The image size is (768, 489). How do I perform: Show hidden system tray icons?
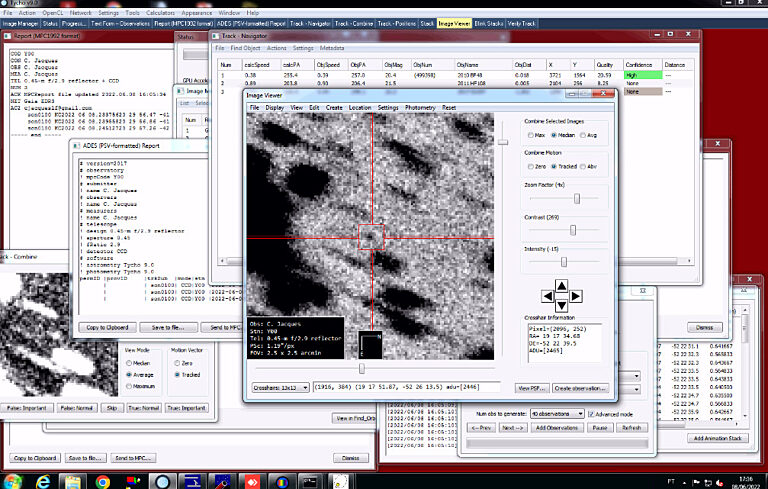tap(684, 483)
